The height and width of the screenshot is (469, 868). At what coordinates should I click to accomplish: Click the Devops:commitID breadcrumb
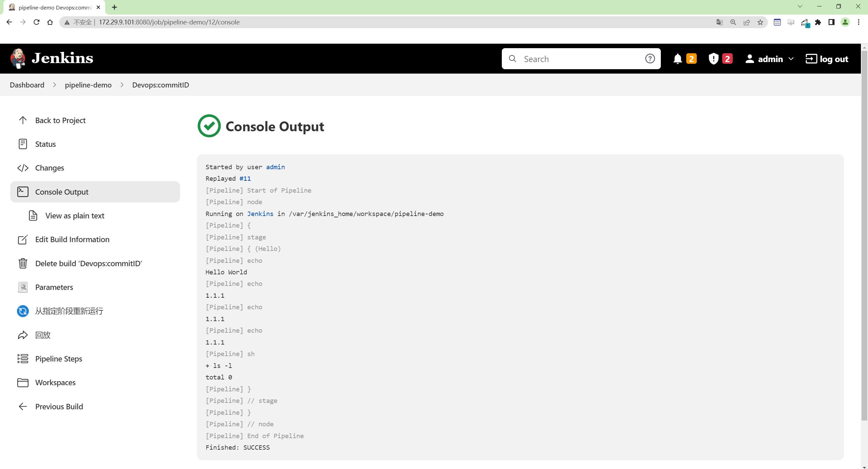161,85
